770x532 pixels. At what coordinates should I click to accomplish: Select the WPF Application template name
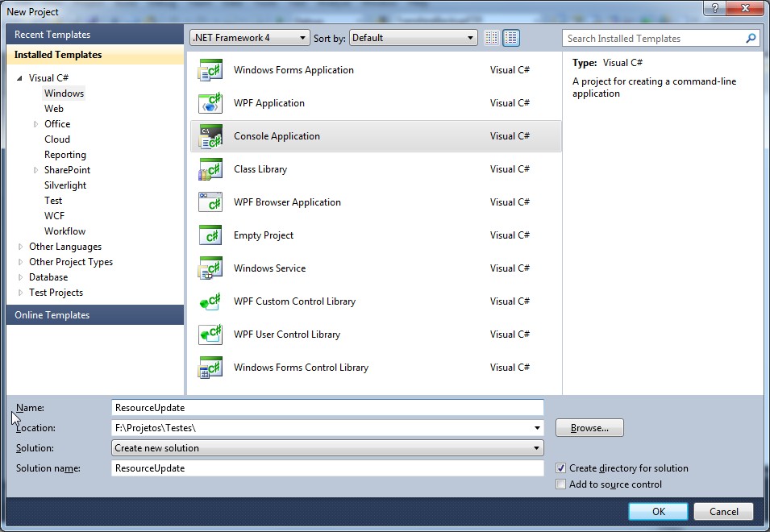click(269, 103)
